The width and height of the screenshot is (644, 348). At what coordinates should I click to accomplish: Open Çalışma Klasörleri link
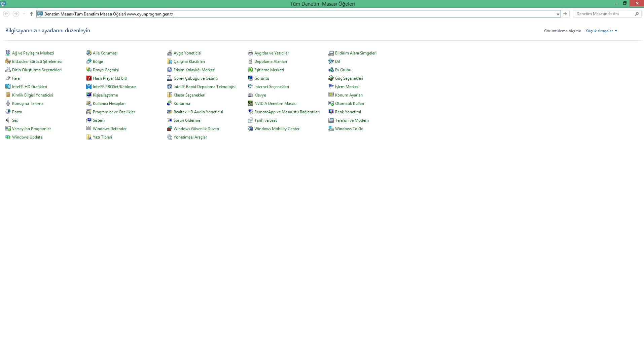[189, 62]
